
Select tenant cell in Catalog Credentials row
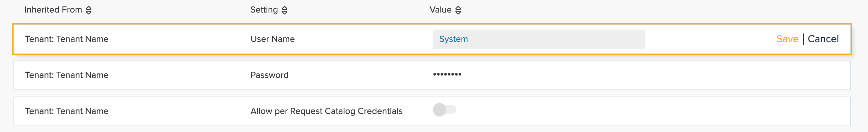click(67, 111)
